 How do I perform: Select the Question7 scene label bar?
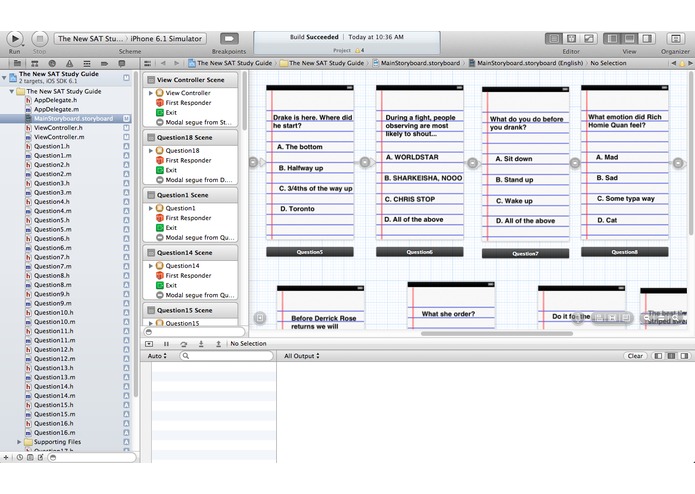pos(525,253)
